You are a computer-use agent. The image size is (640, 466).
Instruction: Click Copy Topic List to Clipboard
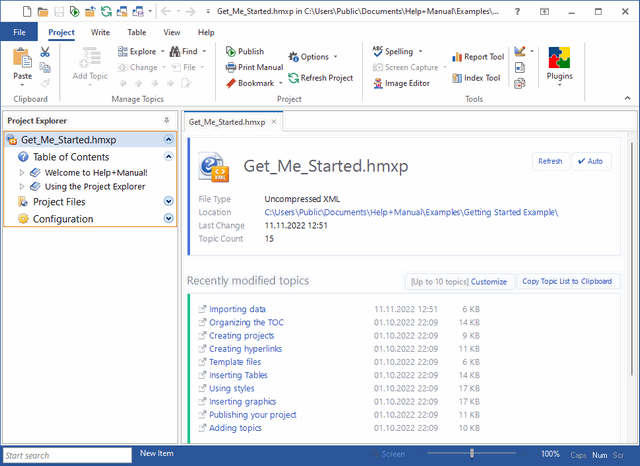pyautogui.click(x=567, y=281)
